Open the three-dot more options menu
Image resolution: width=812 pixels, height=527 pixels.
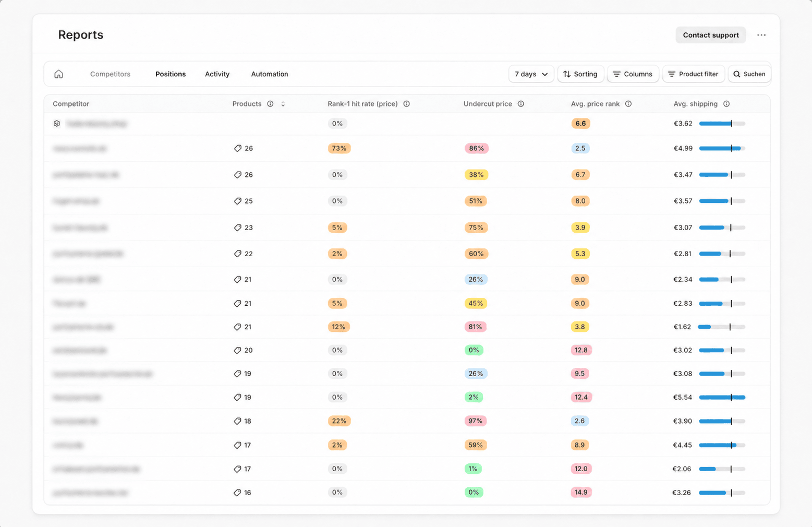point(761,35)
